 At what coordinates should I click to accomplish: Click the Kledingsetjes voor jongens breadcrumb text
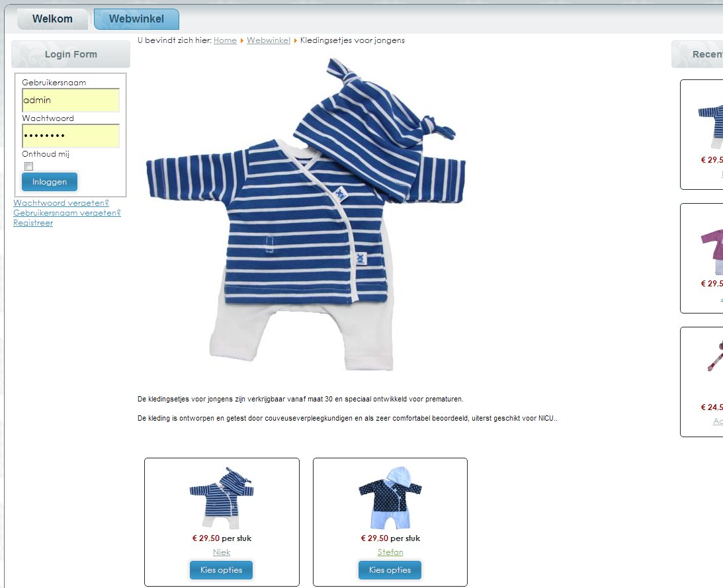point(353,40)
